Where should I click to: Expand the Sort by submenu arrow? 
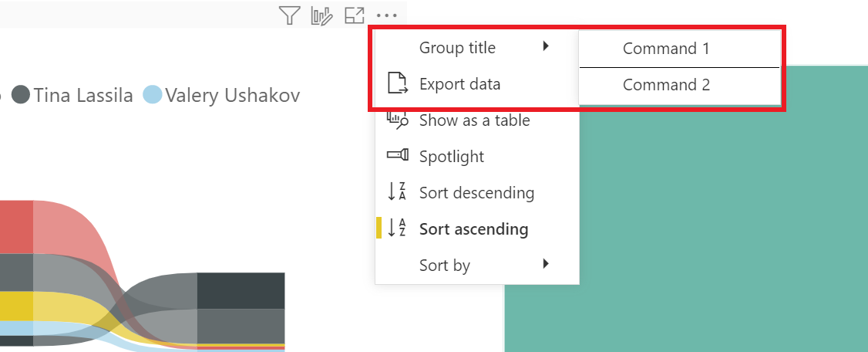pyautogui.click(x=546, y=264)
